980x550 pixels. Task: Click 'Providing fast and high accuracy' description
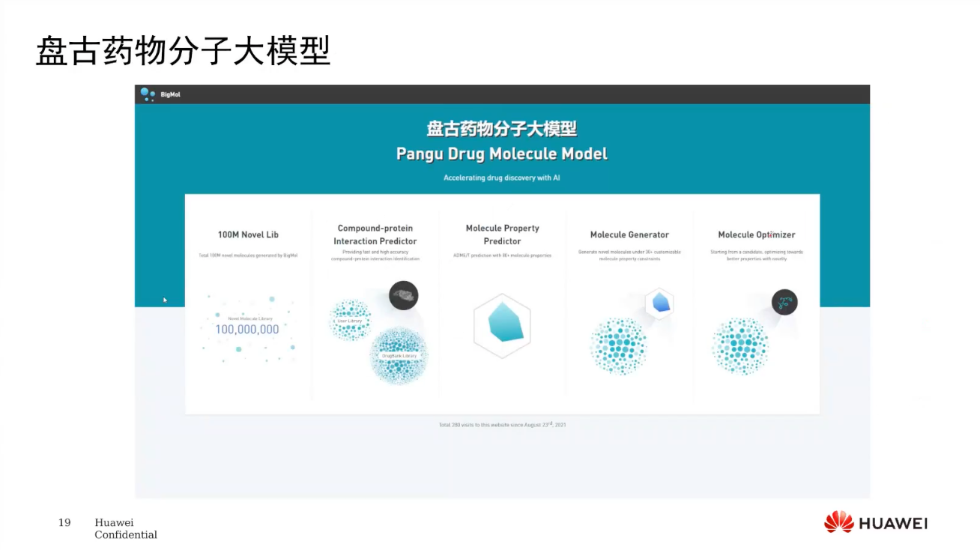tap(375, 253)
